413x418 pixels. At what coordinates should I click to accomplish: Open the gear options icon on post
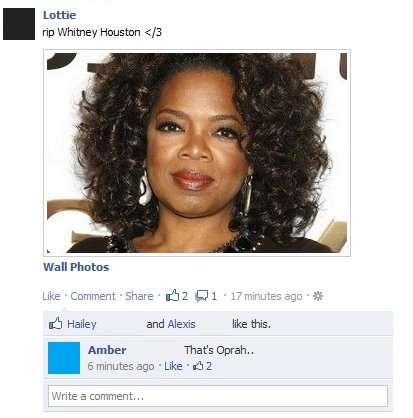(x=318, y=296)
